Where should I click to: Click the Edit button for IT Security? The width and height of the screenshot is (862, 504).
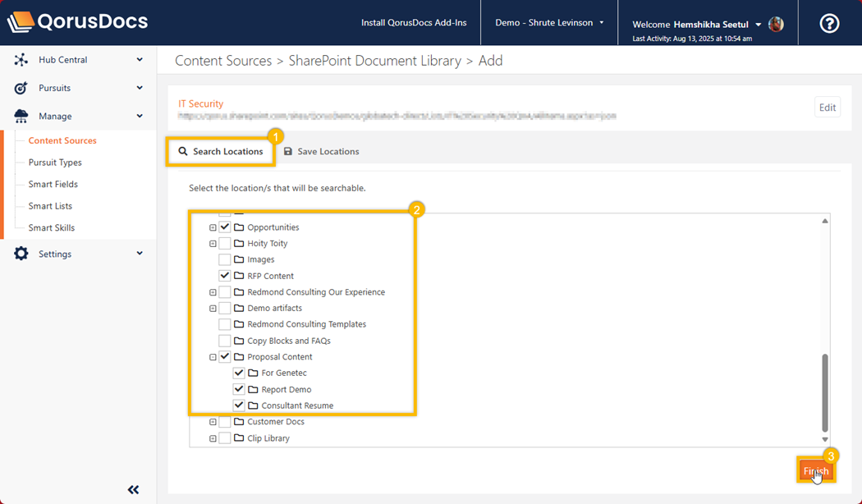pos(827,108)
